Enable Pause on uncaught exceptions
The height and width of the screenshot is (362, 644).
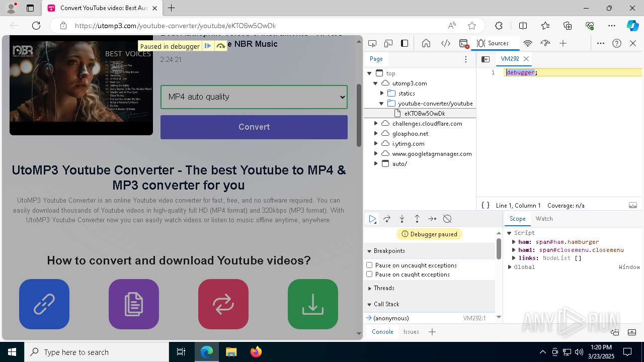(369, 265)
